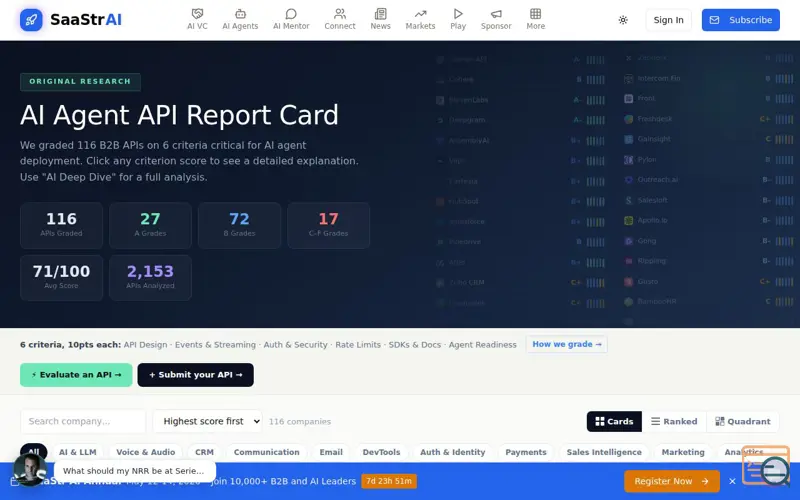Click the Register Now banner button
This screenshot has height=500, width=800.
click(x=671, y=481)
